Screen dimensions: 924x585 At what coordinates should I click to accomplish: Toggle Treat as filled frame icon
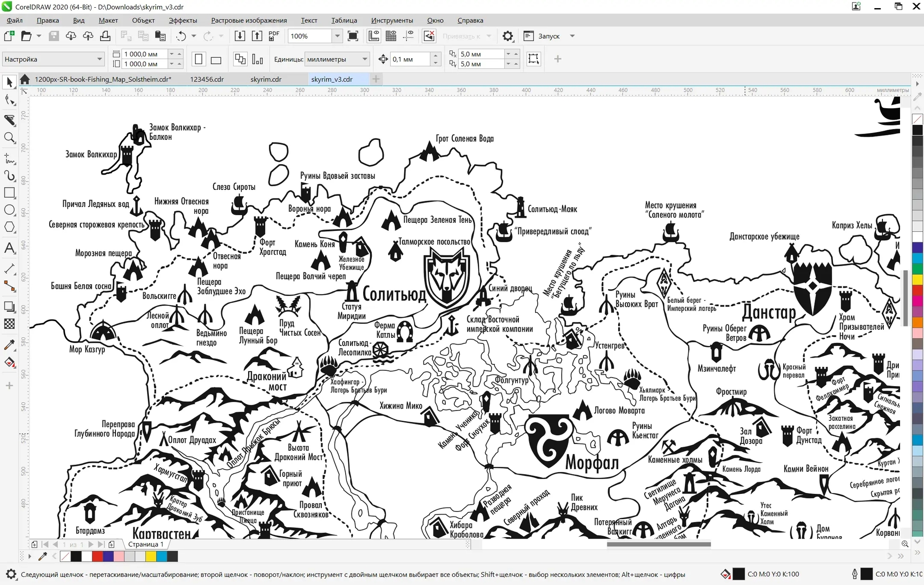point(533,59)
